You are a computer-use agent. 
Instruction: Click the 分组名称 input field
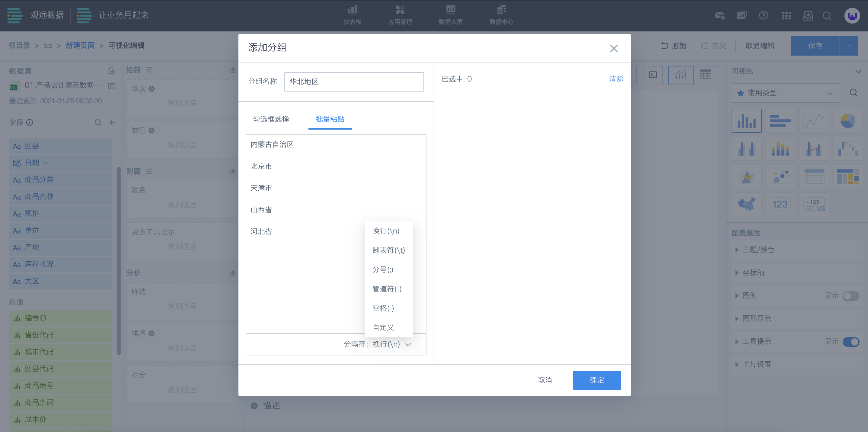tap(354, 82)
